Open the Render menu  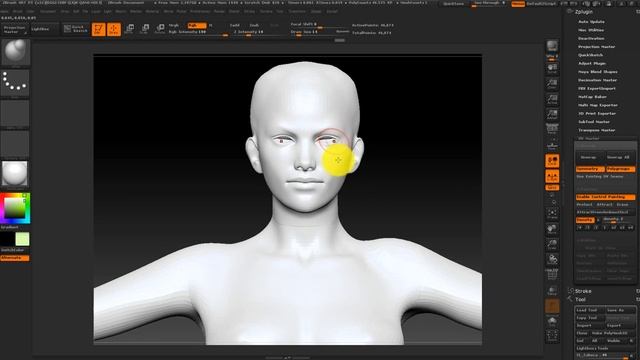click(x=219, y=11)
